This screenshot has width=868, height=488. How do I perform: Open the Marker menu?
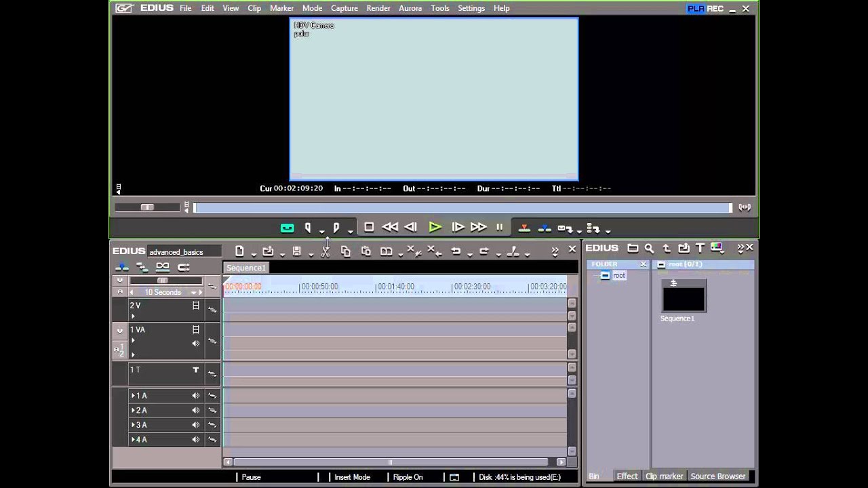(x=281, y=8)
